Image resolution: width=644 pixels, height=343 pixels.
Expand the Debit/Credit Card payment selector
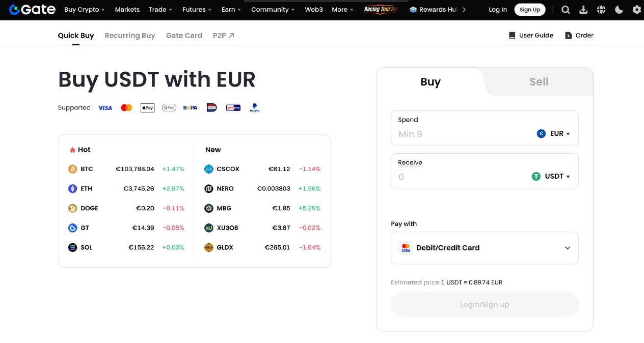tap(484, 248)
